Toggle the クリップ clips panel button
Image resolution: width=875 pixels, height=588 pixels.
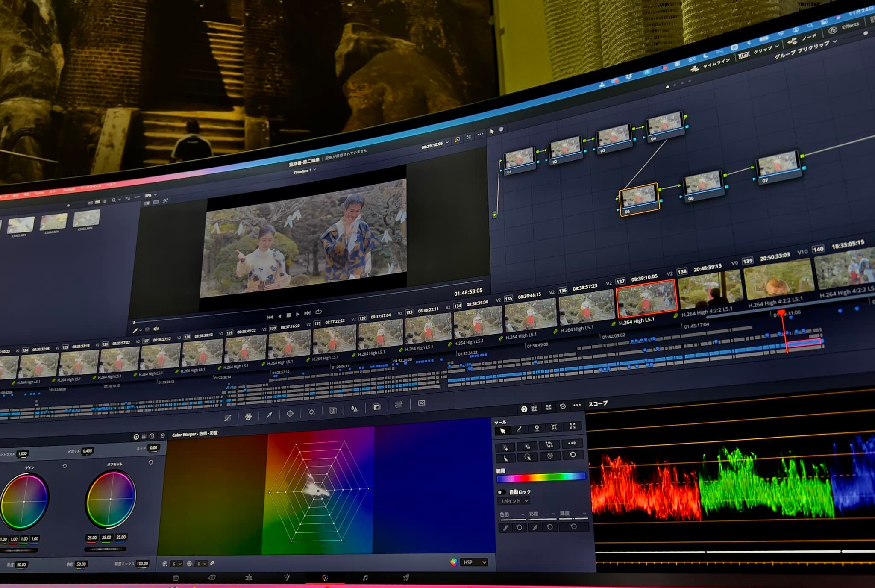click(x=758, y=52)
